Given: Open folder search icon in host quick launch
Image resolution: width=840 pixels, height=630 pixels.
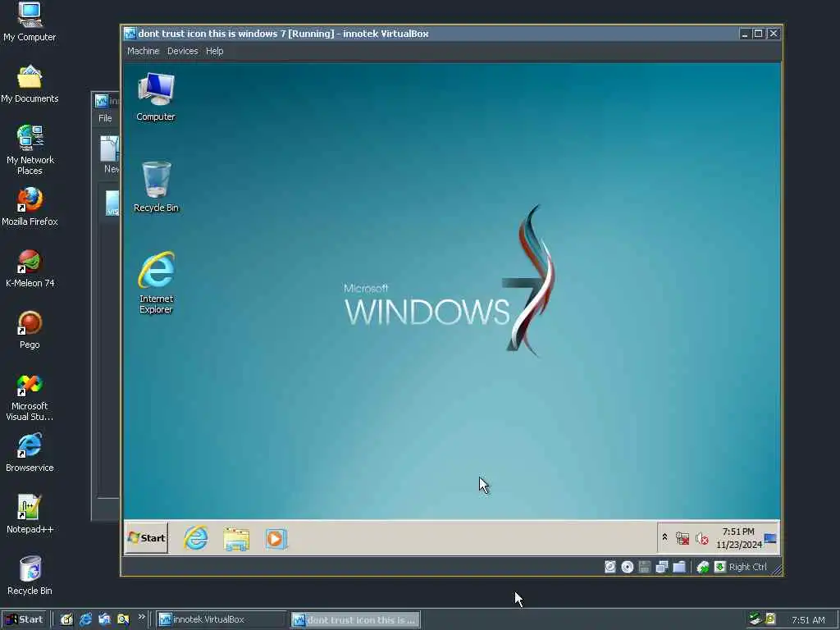Looking at the screenshot, I should point(123,619).
